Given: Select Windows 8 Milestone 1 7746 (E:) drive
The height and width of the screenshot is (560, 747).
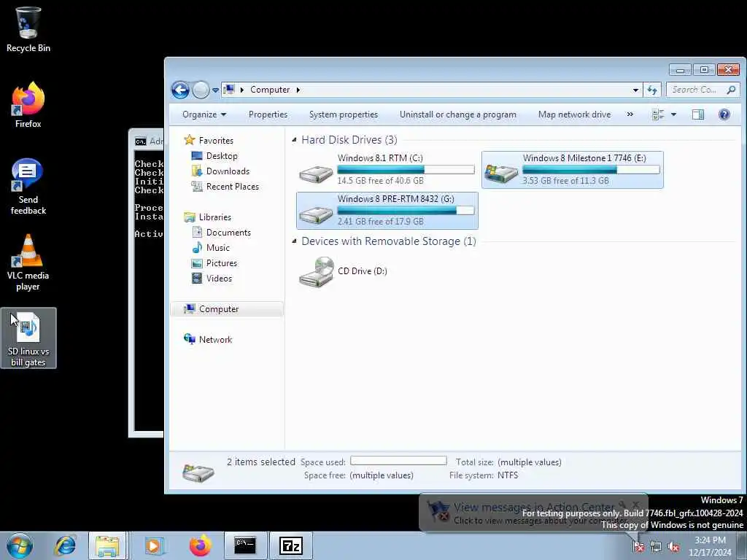Looking at the screenshot, I should coord(572,169).
